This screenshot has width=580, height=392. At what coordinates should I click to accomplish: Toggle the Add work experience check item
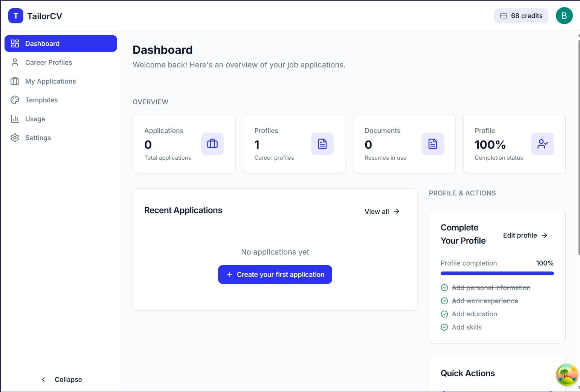pos(444,301)
